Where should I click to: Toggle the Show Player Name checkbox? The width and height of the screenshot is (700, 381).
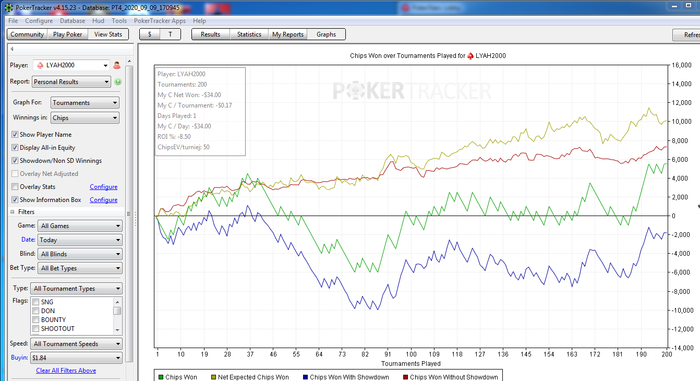click(15, 134)
